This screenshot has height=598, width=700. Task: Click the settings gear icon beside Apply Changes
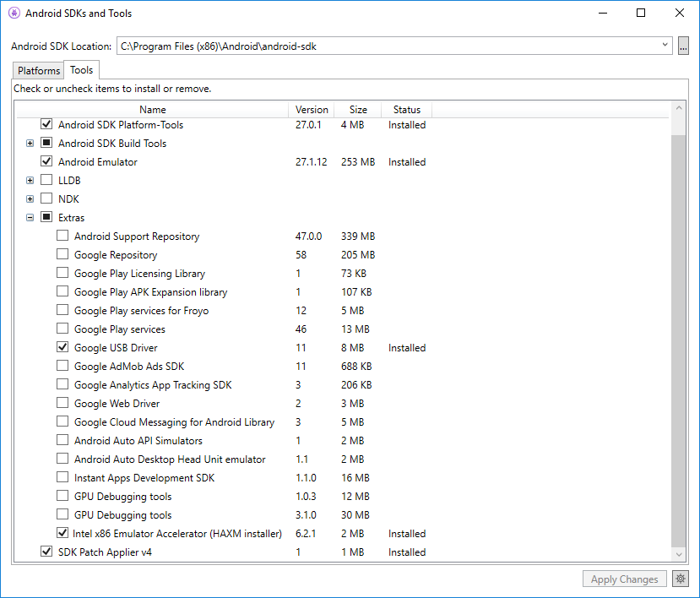click(x=680, y=579)
